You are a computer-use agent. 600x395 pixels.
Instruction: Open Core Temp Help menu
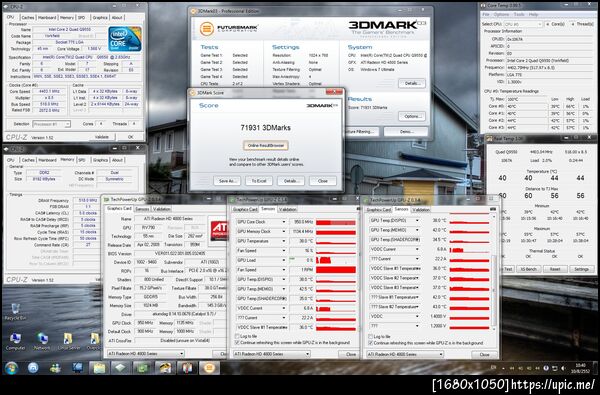click(533, 15)
